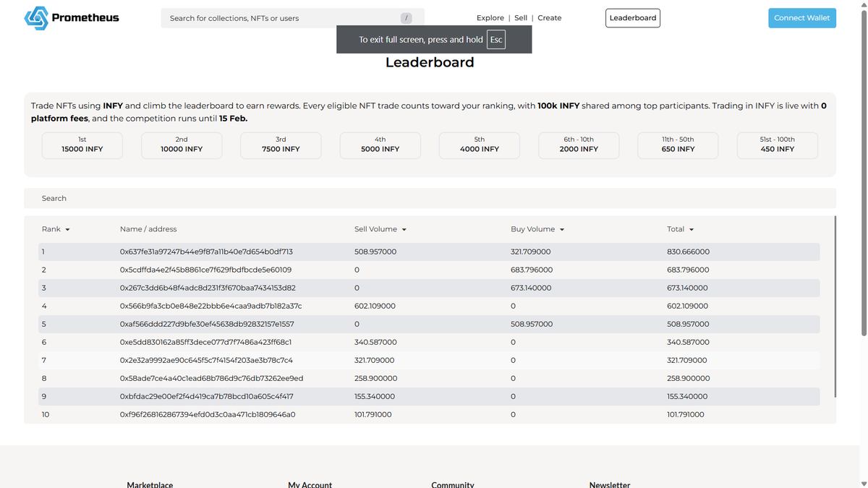
Task: Select the 5th place 4000 INFY card
Action: click(480, 145)
